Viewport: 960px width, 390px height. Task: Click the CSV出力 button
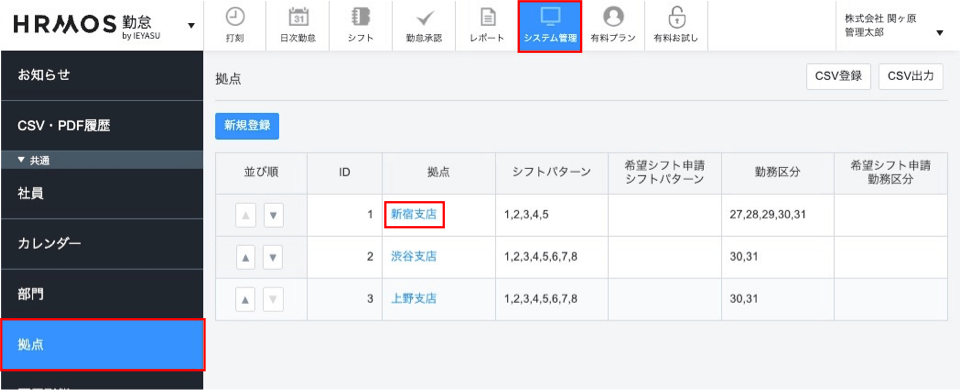click(x=911, y=77)
